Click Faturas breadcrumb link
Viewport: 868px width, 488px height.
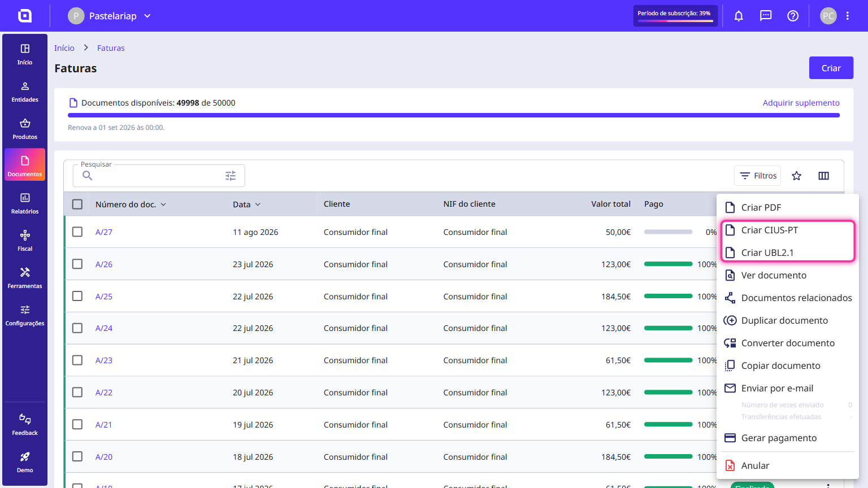pos(111,48)
